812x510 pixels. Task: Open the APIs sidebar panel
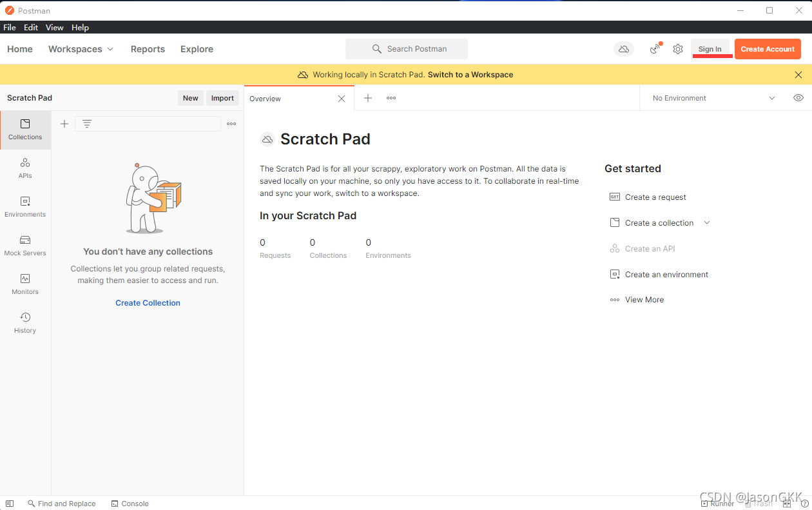coord(25,168)
